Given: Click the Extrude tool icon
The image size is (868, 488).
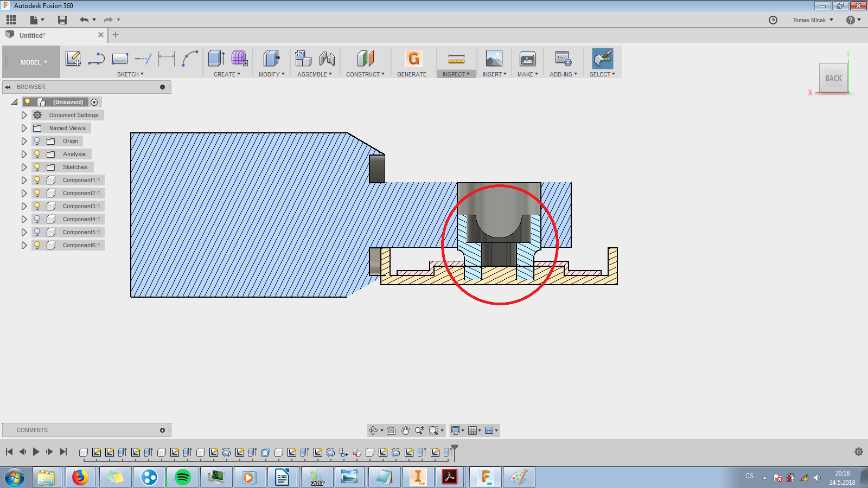Looking at the screenshot, I should [x=216, y=59].
